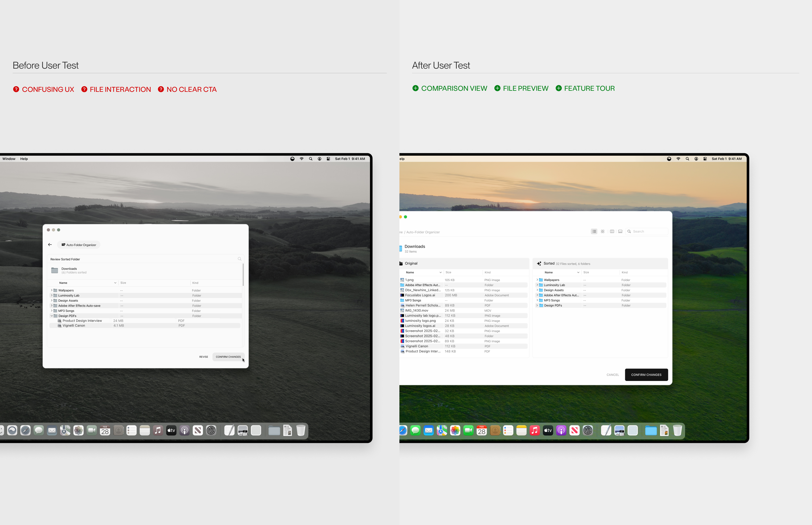
Task: Expand Design Assets folder in Sorted panel
Action: (x=537, y=290)
